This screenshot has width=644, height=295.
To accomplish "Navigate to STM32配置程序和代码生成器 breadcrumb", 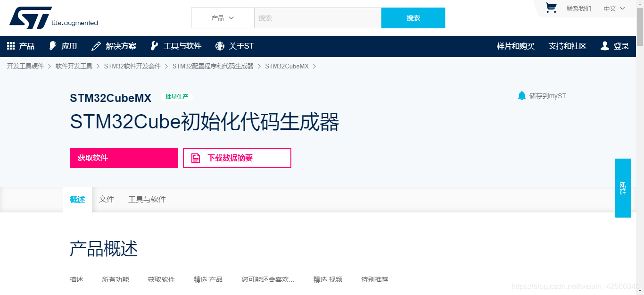I will pos(213,66).
